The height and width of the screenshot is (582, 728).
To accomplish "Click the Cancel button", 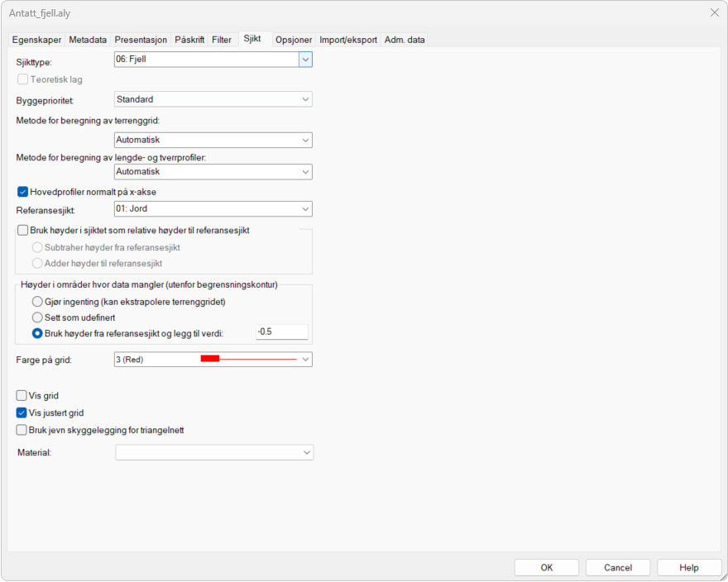I will (x=617, y=568).
